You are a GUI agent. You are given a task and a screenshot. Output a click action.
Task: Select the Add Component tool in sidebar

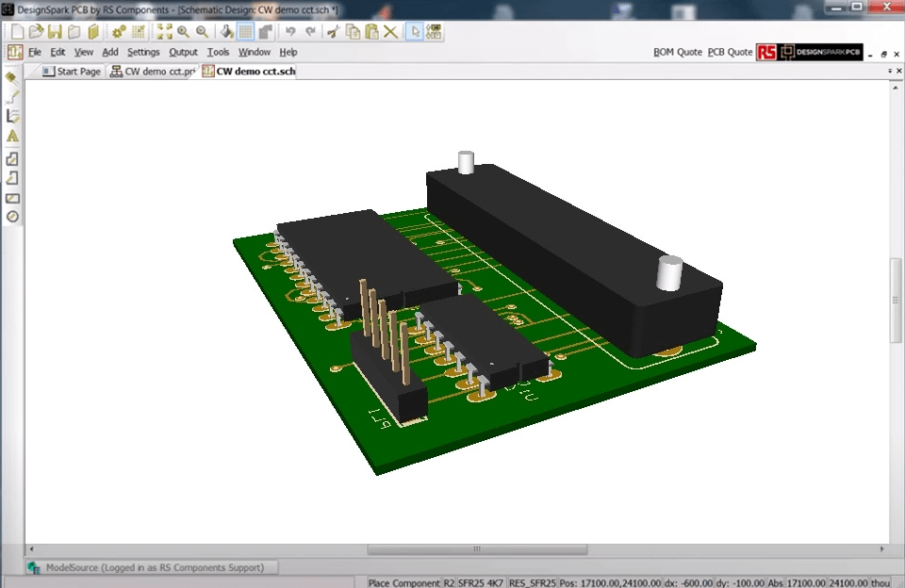point(12,77)
